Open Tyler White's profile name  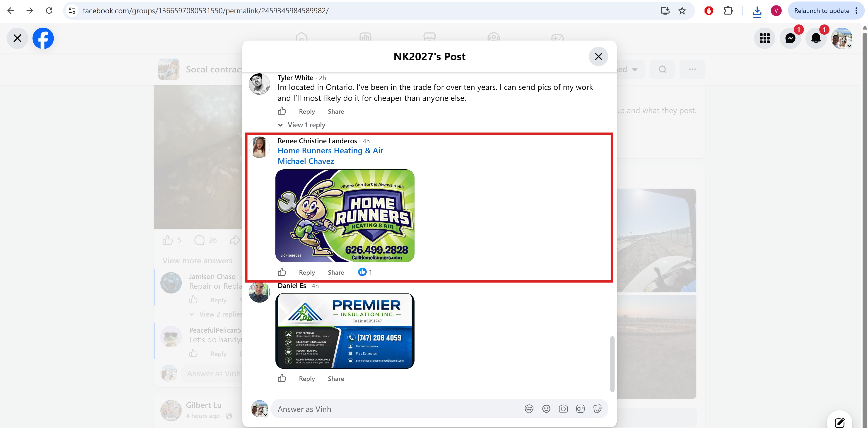[x=296, y=78]
